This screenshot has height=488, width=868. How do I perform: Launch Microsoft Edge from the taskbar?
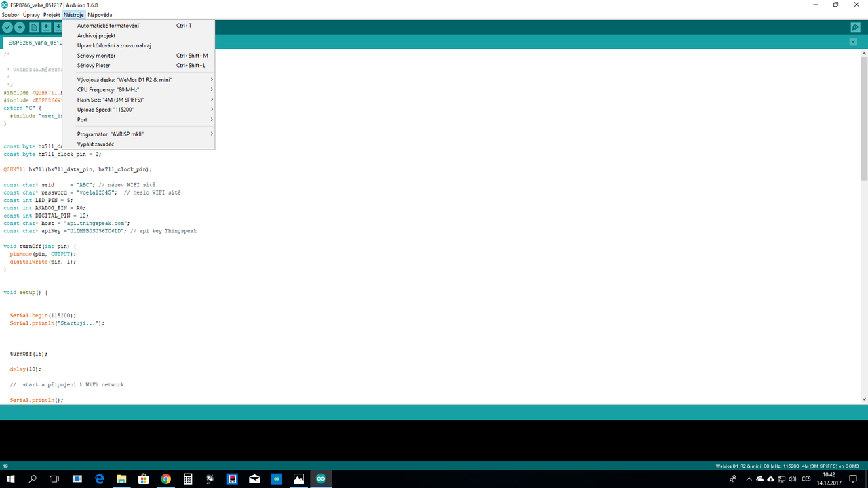coord(99,479)
